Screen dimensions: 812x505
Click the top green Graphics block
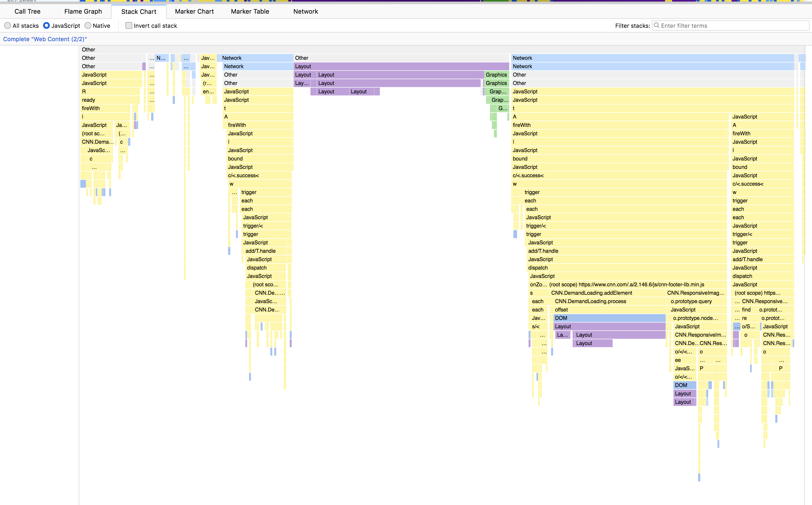point(497,75)
